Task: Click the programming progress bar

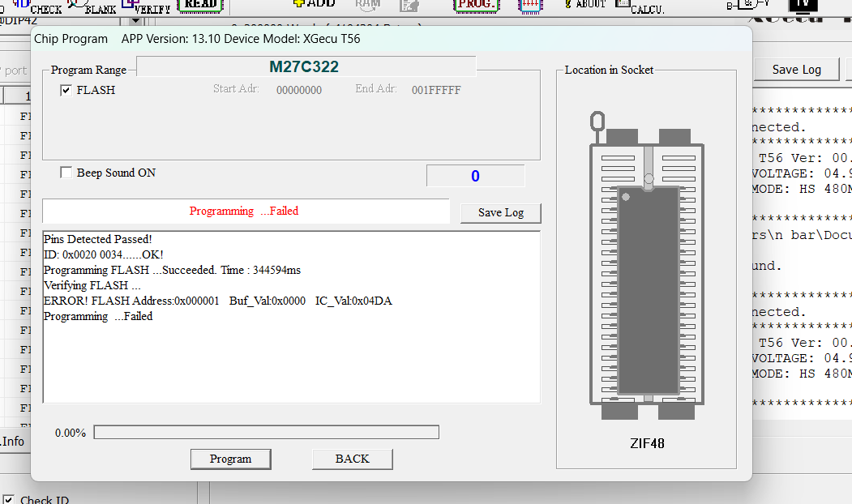Action: 266,433
